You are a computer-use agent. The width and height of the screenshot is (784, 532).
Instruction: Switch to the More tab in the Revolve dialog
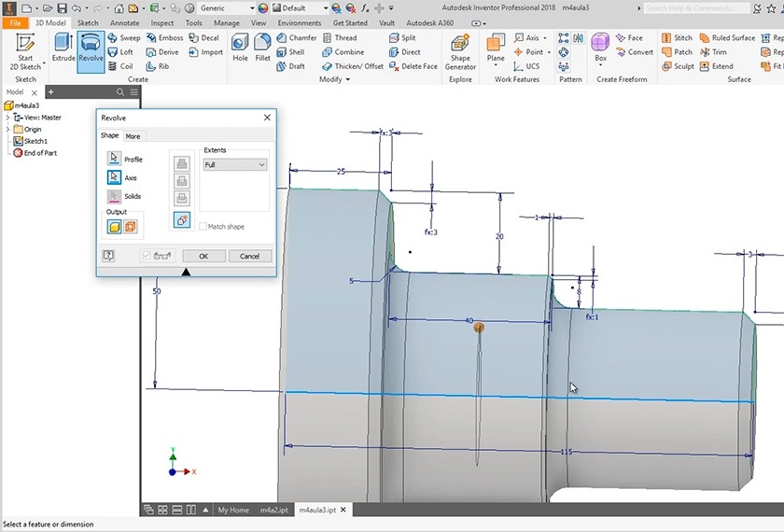(x=133, y=136)
